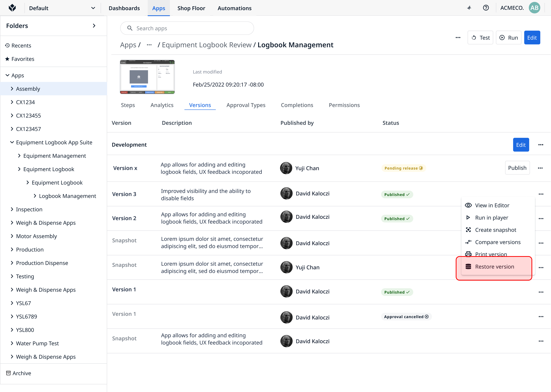Click Edit in the Development row

pos(521,145)
